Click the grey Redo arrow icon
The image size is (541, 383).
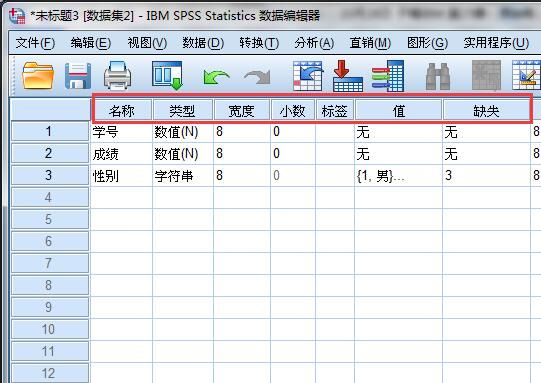coord(257,77)
